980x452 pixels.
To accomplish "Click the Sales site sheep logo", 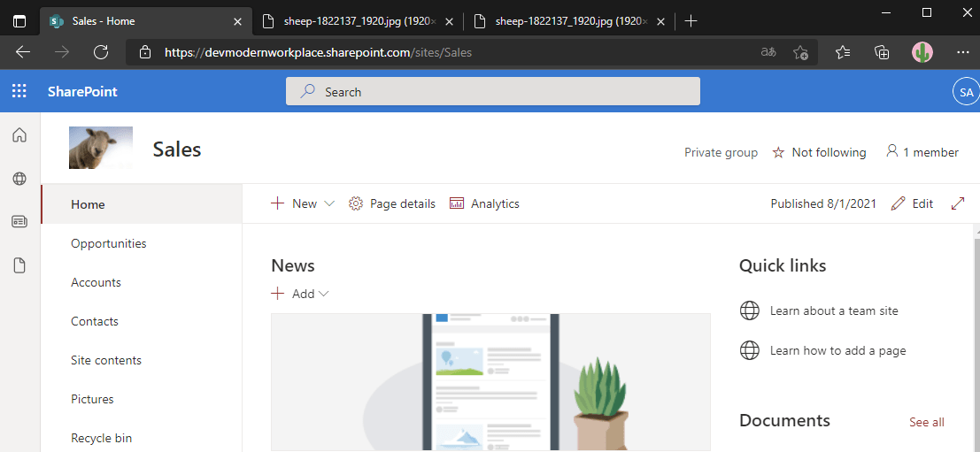I will click(101, 148).
